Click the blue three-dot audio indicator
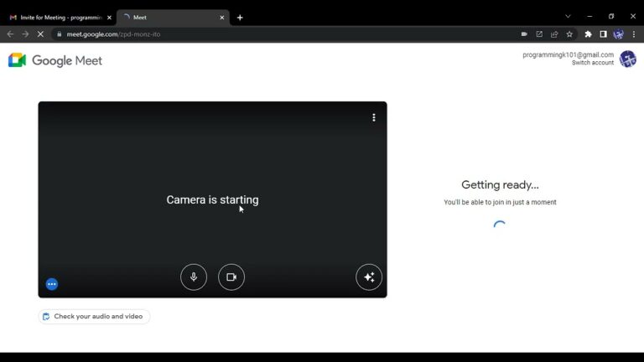The height and width of the screenshot is (362, 644). (x=52, y=284)
